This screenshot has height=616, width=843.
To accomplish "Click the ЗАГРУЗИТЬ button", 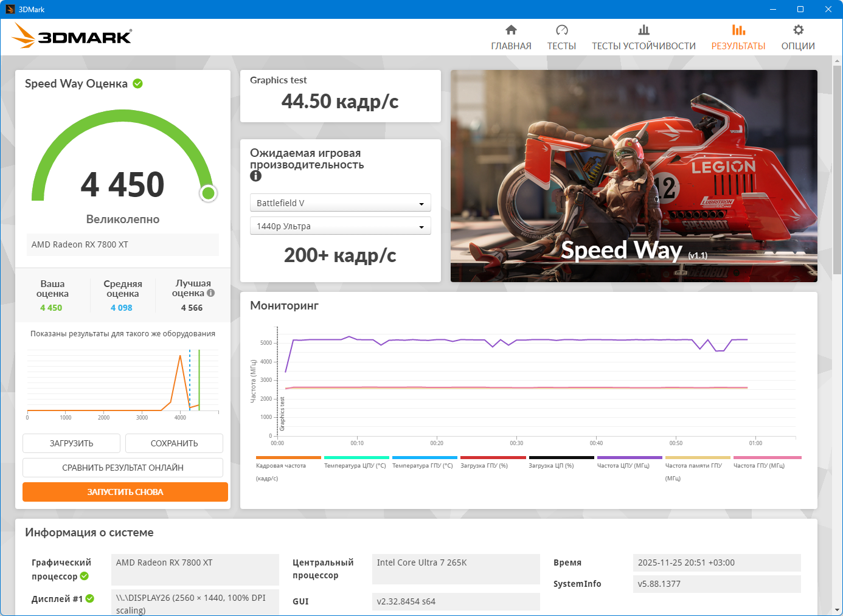I will pyautogui.click(x=71, y=443).
